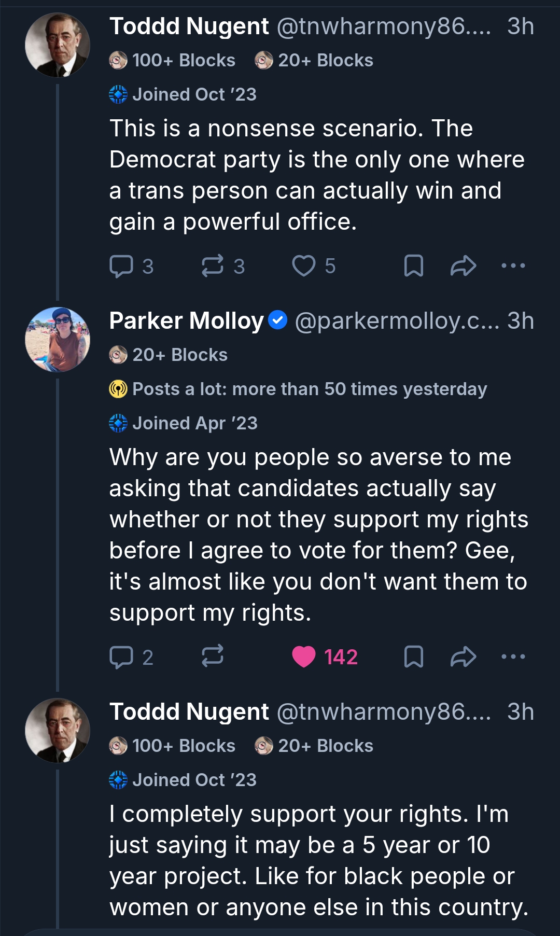Repost Toddd Nugent's first post

click(213, 266)
